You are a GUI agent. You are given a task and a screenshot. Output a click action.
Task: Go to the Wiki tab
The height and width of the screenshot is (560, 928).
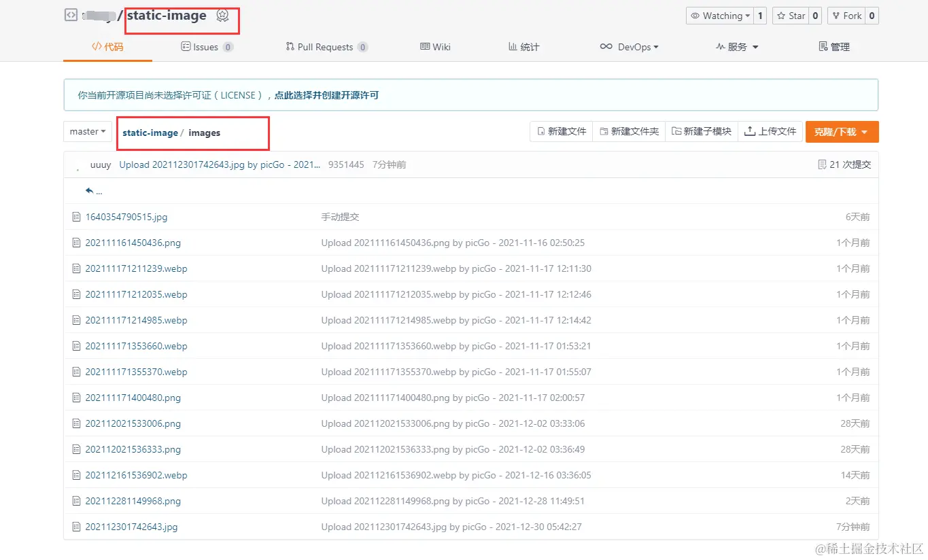pyautogui.click(x=435, y=47)
